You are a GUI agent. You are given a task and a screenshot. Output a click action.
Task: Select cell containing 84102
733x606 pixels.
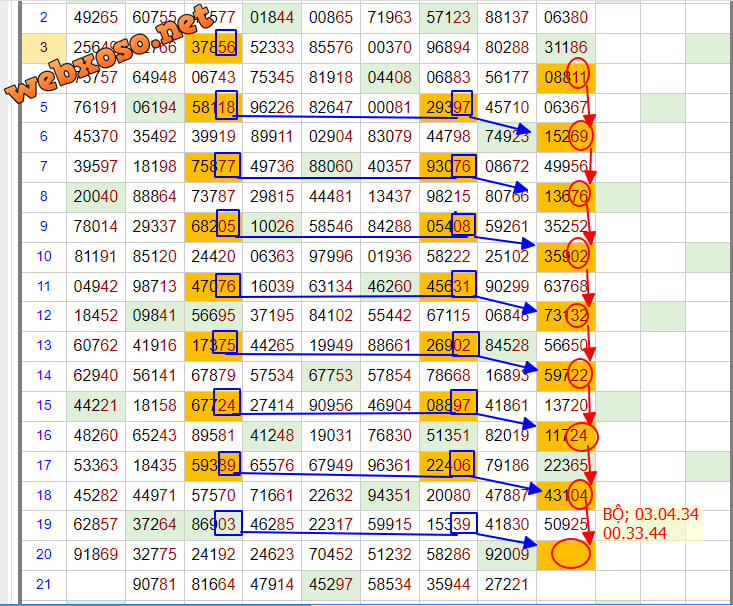(331, 316)
